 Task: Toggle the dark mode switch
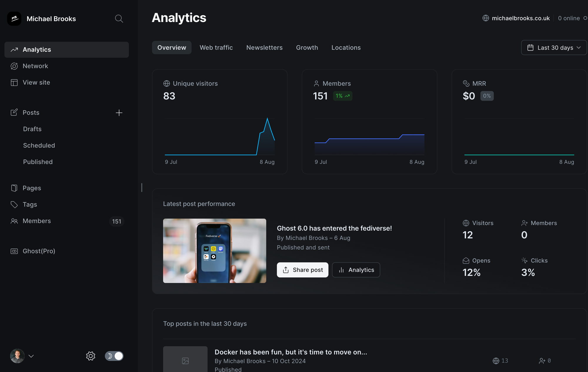(x=114, y=356)
